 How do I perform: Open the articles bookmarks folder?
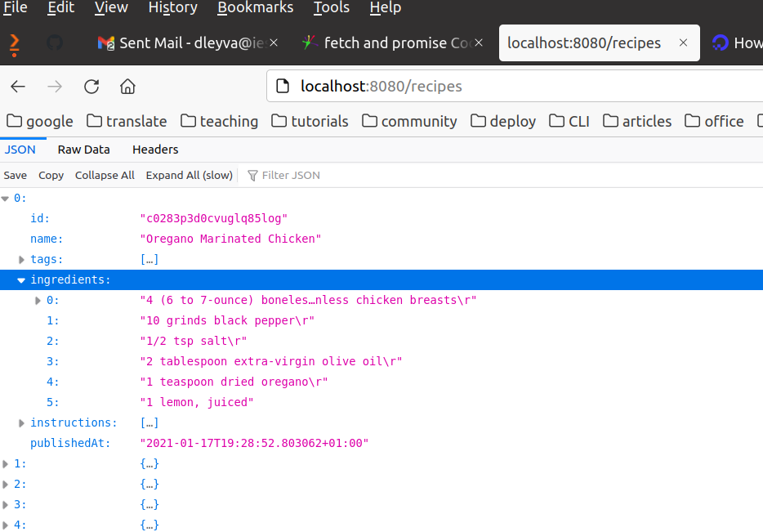click(637, 121)
